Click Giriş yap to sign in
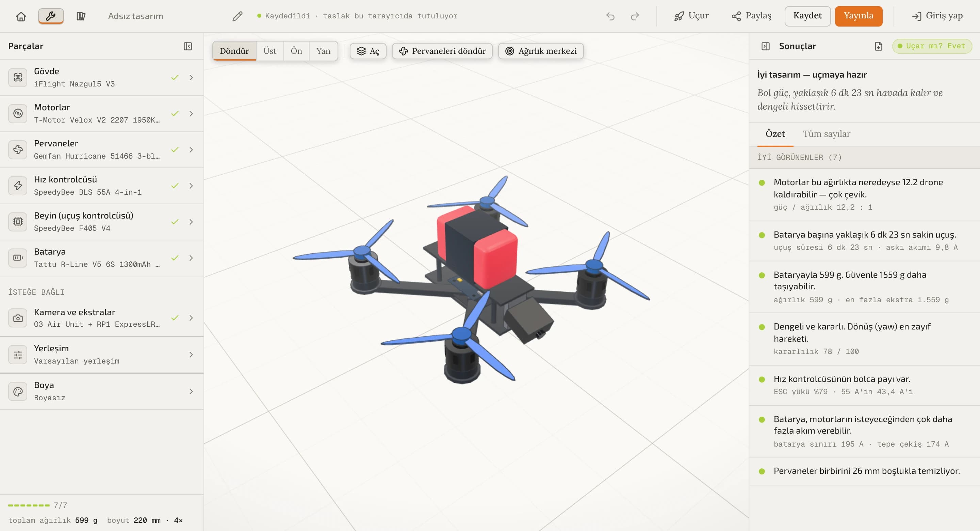Image resolution: width=980 pixels, height=531 pixels. [x=937, y=16]
